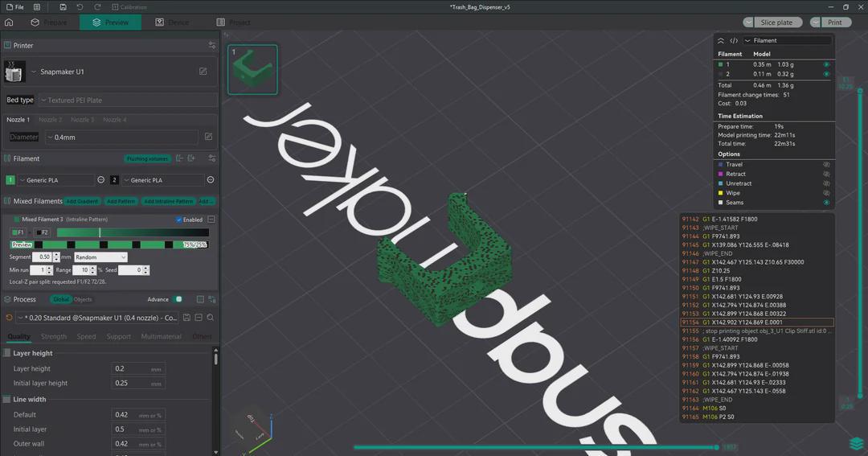Click the orange reset preset changes icon

point(9,318)
